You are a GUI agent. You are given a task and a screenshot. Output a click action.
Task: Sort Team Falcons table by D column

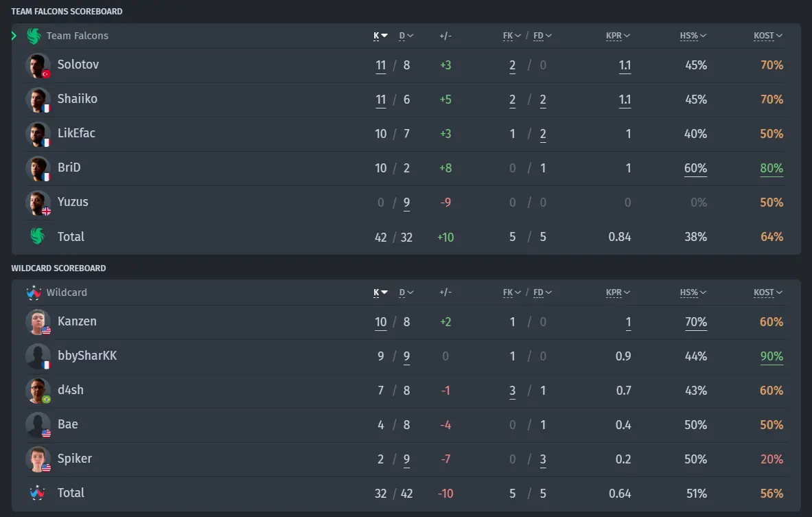click(406, 36)
